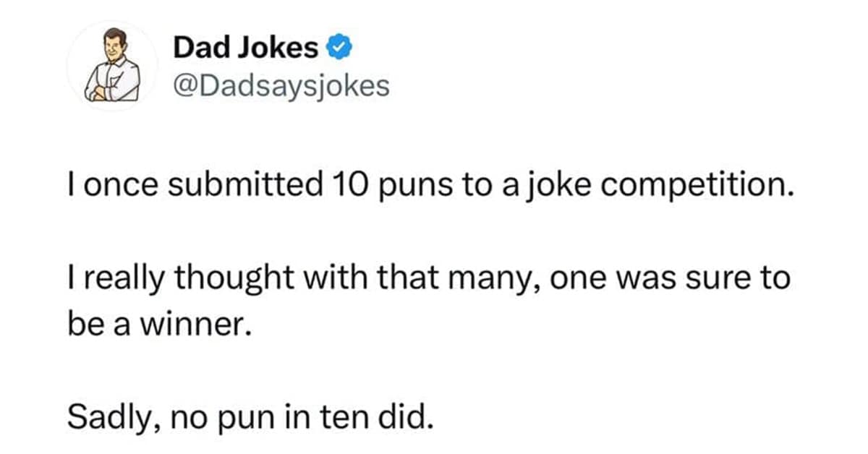The image size is (868, 454).
Task: Click the Dad Jokes profile avatar
Action: [112, 66]
